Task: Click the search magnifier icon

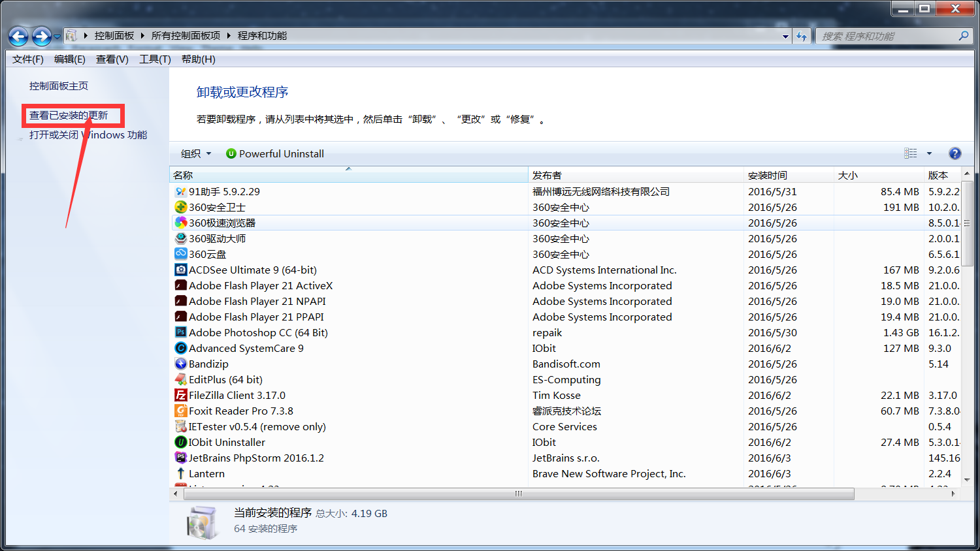Action: coord(963,36)
